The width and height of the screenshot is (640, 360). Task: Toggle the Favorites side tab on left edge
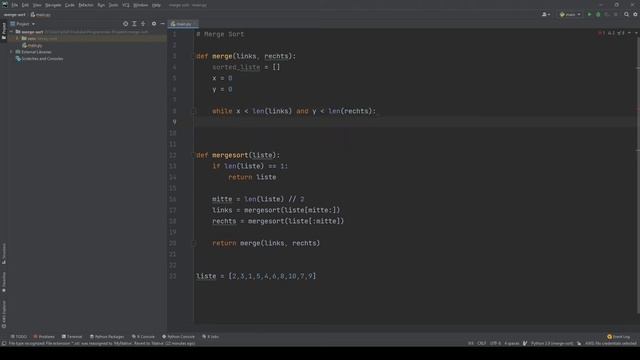tap(4, 282)
